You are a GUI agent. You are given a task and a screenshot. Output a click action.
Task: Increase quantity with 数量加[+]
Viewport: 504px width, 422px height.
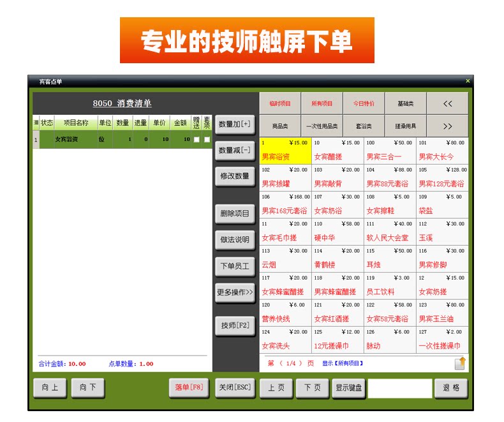(x=235, y=124)
